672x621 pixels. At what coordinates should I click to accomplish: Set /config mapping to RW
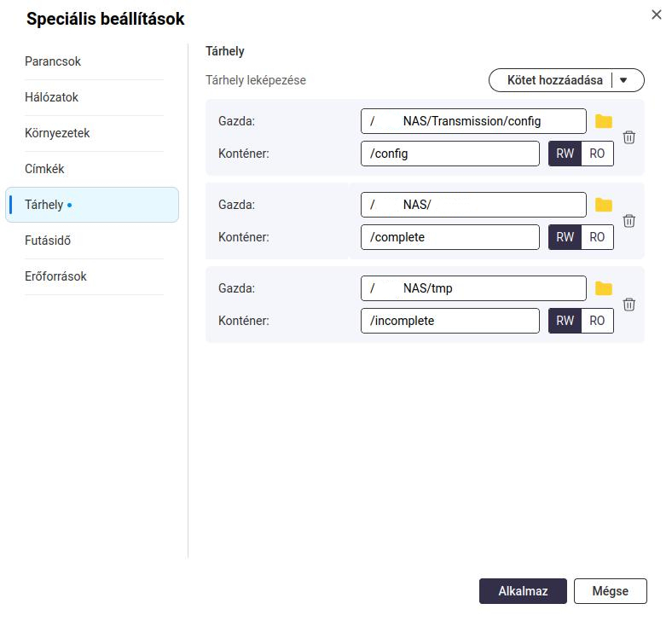pyautogui.click(x=565, y=154)
